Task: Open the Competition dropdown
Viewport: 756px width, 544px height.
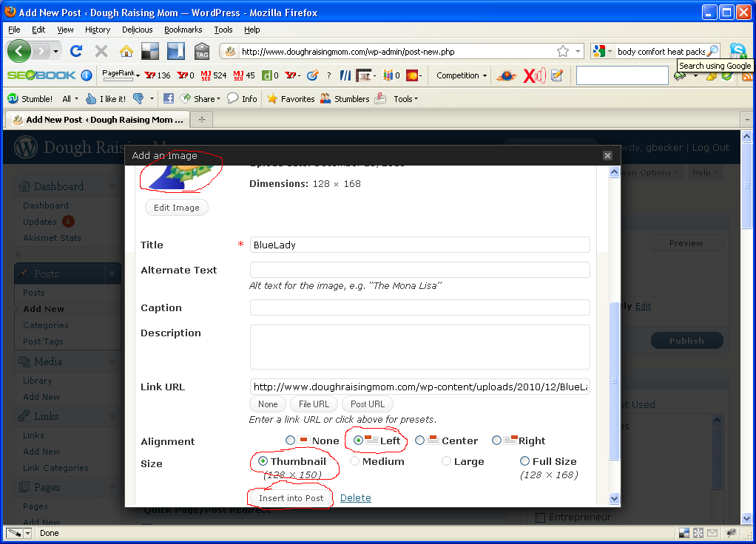Action: tap(462, 75)
